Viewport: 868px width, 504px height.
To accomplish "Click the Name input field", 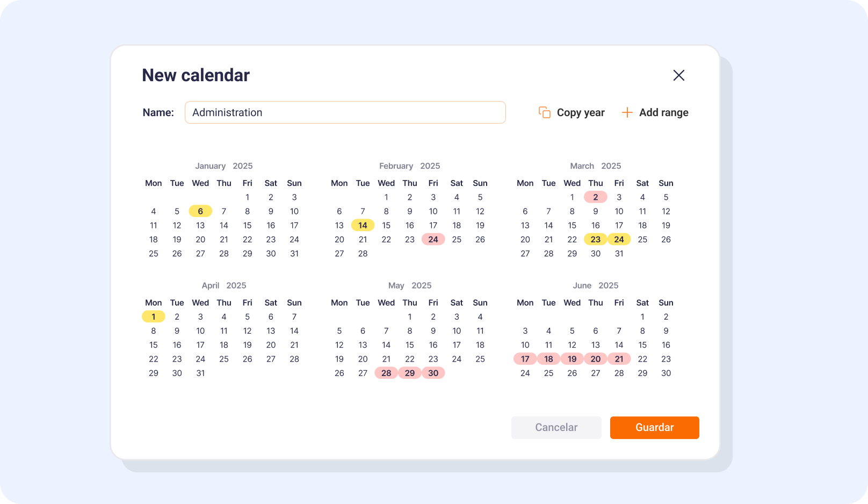I will click(x=345, y=112).
